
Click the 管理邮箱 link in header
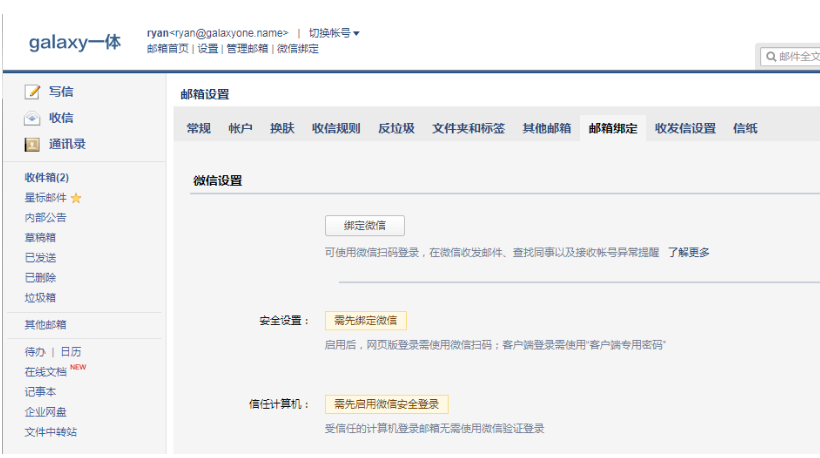[247, 48]
